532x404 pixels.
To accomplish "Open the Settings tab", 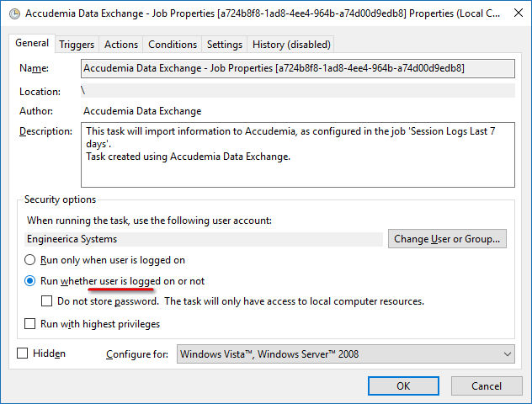I will pos(225,45).
